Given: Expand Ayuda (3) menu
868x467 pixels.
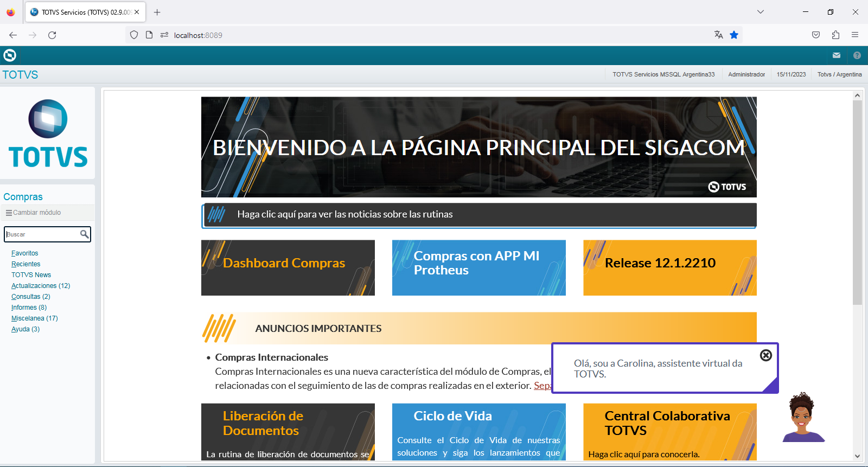Looking at the screenshot, I should point(25,329).
